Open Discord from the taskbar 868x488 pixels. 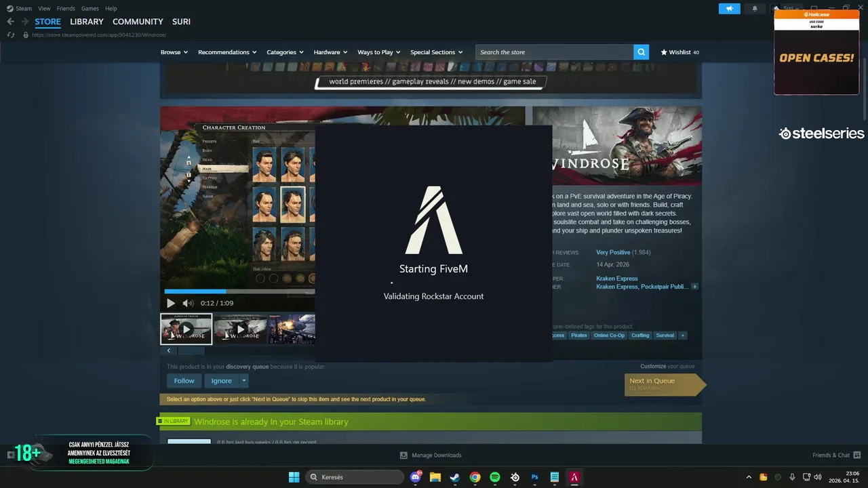point(416,477)
